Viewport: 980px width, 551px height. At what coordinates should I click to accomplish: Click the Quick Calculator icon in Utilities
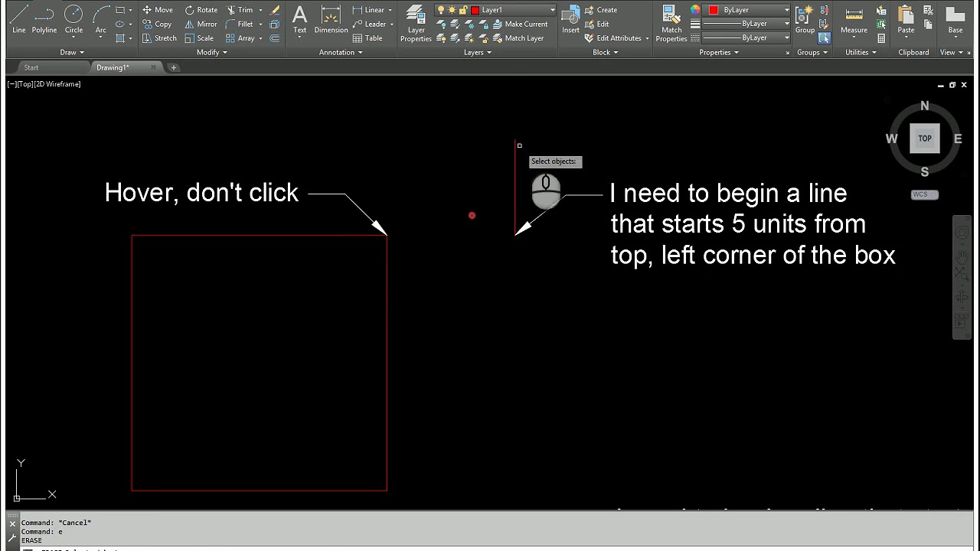click(x=881, y=37)
